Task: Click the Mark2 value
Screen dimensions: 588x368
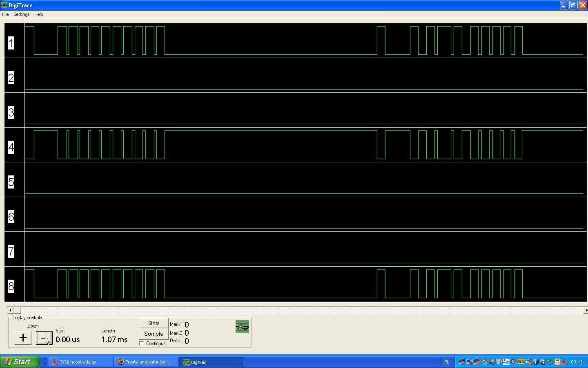Action: (x=187, y=333)
